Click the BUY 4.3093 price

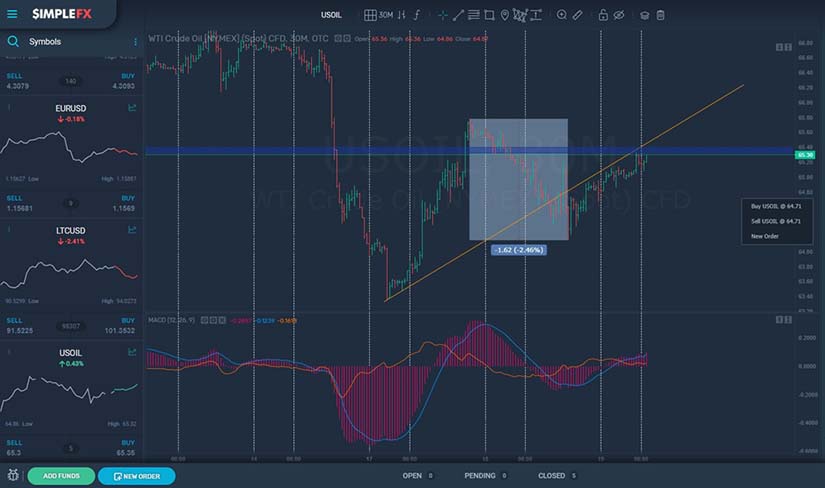124,81
